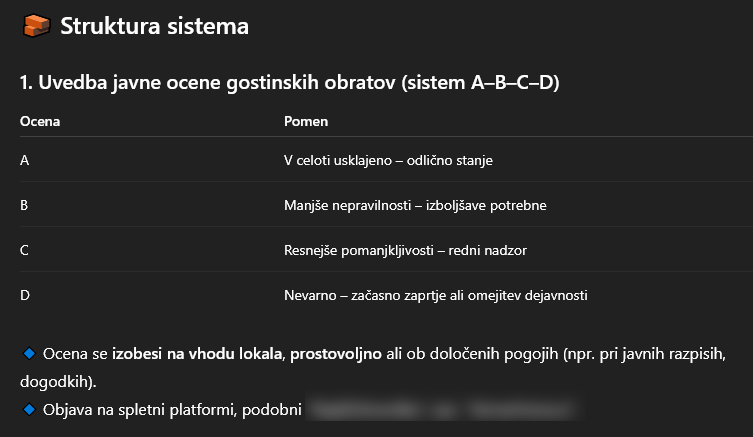Click the Ocena column header
Viewport: 753px width, 437px height.
pos(40,121)
